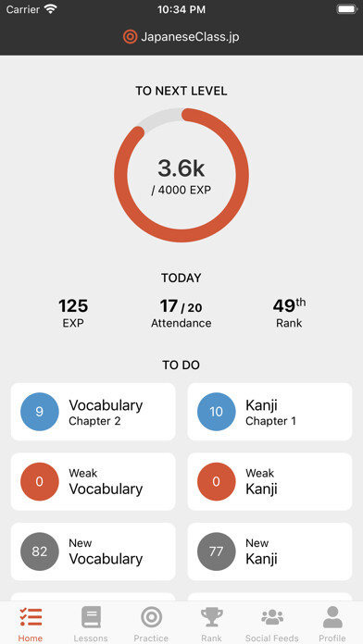Screen dimensions: 363x644
Task: Click the JapaneseClass.jp target logo
Action: point(130,37)
